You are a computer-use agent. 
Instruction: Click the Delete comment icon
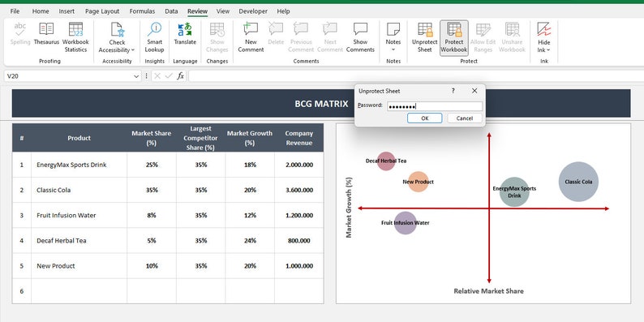pos(276,29)
